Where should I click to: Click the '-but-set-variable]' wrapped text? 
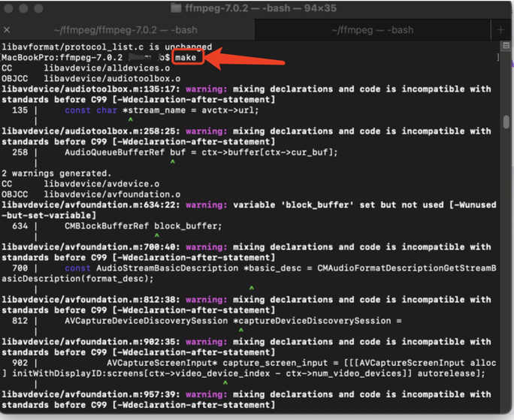coord(49,216)
